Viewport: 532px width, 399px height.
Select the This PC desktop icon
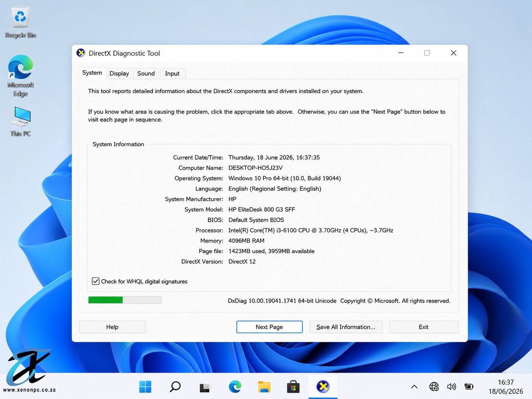(21, 122)
